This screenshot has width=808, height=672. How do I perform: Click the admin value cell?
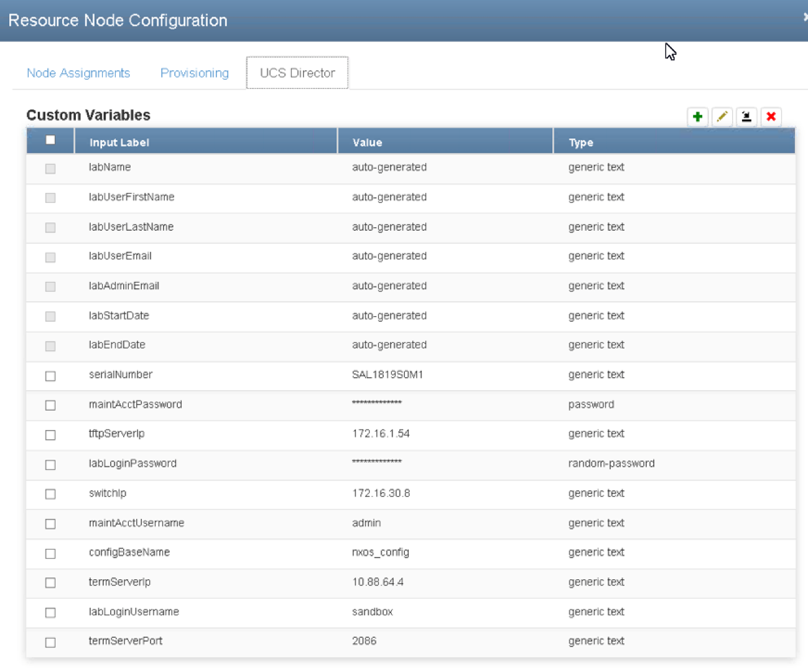(x=366, y=523)
